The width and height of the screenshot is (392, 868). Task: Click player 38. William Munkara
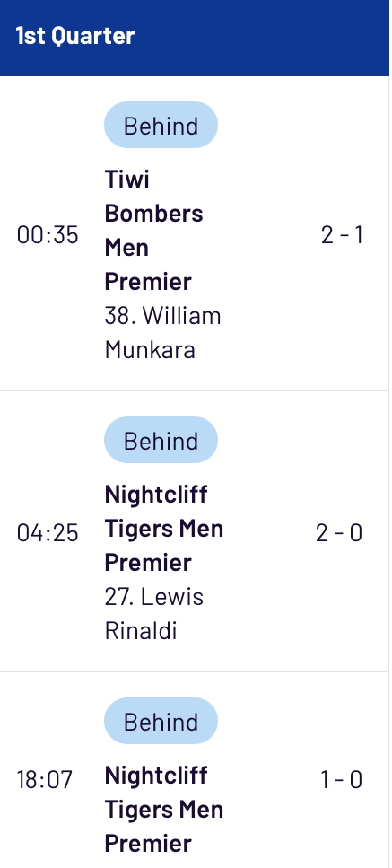pos(162,333)
